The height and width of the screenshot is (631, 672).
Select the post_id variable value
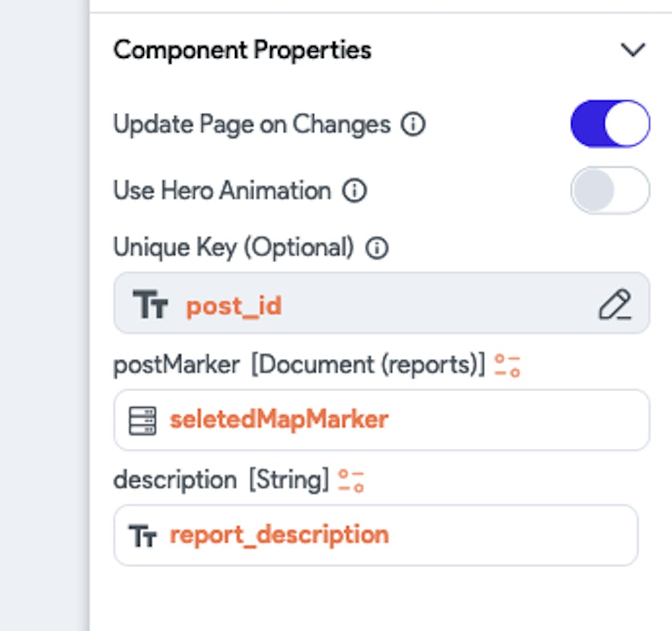coord(234,306)
